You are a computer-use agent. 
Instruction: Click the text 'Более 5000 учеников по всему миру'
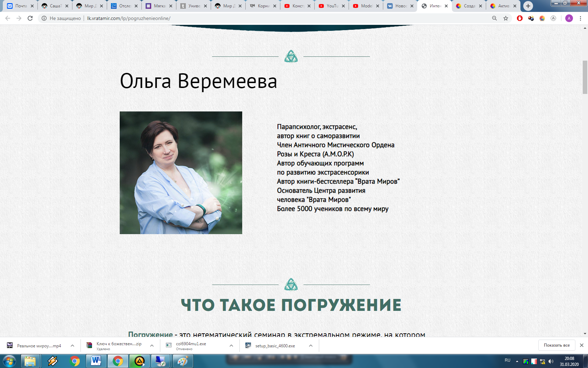tap(333, 209)
